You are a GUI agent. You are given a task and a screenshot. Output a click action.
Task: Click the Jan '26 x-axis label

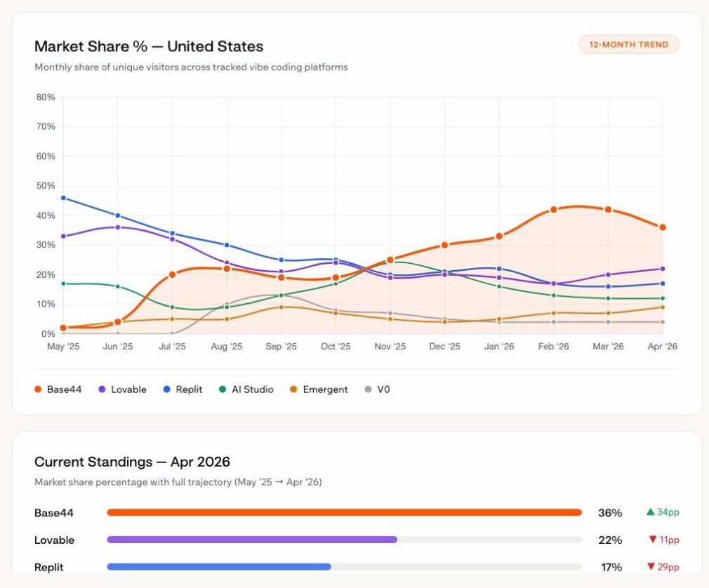click(x=498, y=346)
